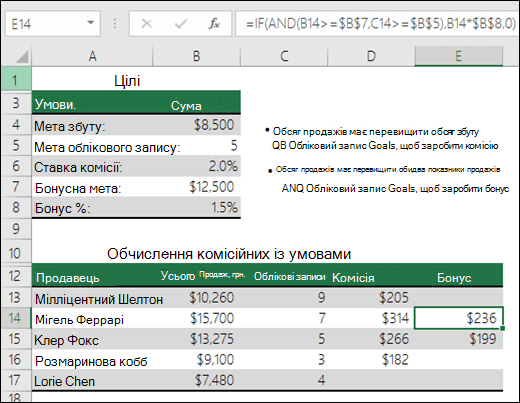Click the 'Сума' header cell
The height and width of the screenshot is (403, 520).
pyautogui.click(x=197, y=104)
